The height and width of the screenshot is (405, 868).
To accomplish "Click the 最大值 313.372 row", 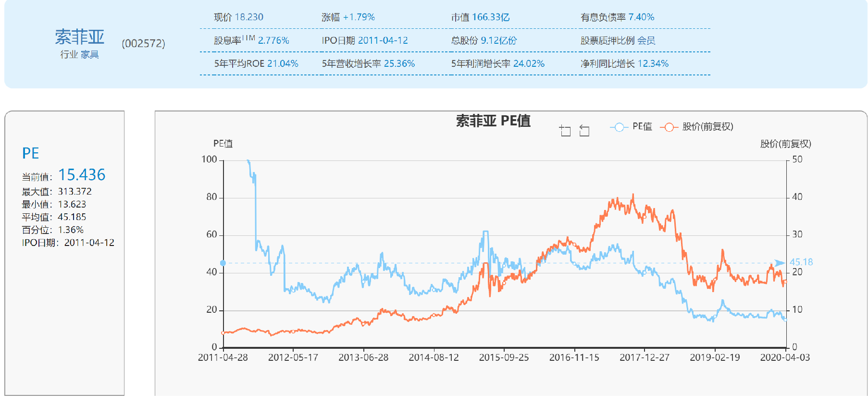I will point(57,192).
